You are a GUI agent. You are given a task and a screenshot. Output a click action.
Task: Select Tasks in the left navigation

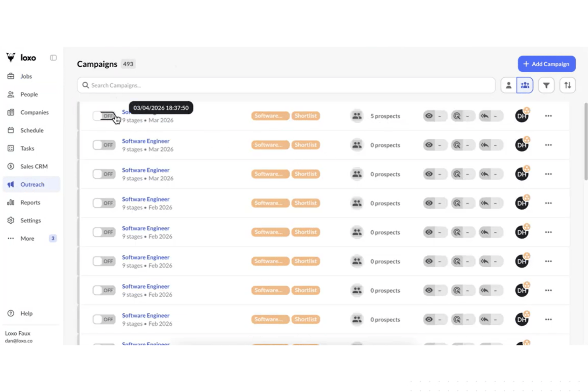click(27, 148)
